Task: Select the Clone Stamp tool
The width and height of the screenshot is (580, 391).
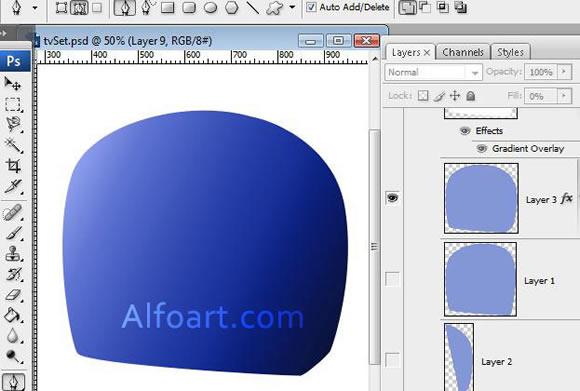Action: click(13, 254)
